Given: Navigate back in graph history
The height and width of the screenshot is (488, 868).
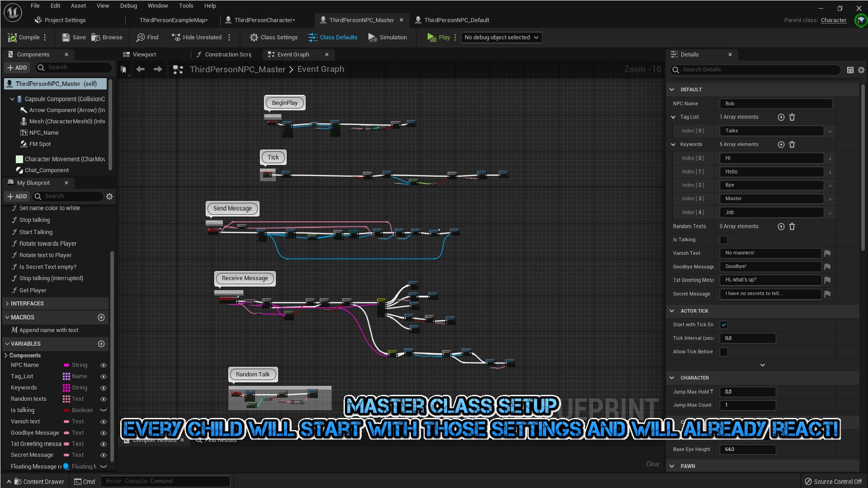Looking at the screenshot, I should [x=141, y=69].
